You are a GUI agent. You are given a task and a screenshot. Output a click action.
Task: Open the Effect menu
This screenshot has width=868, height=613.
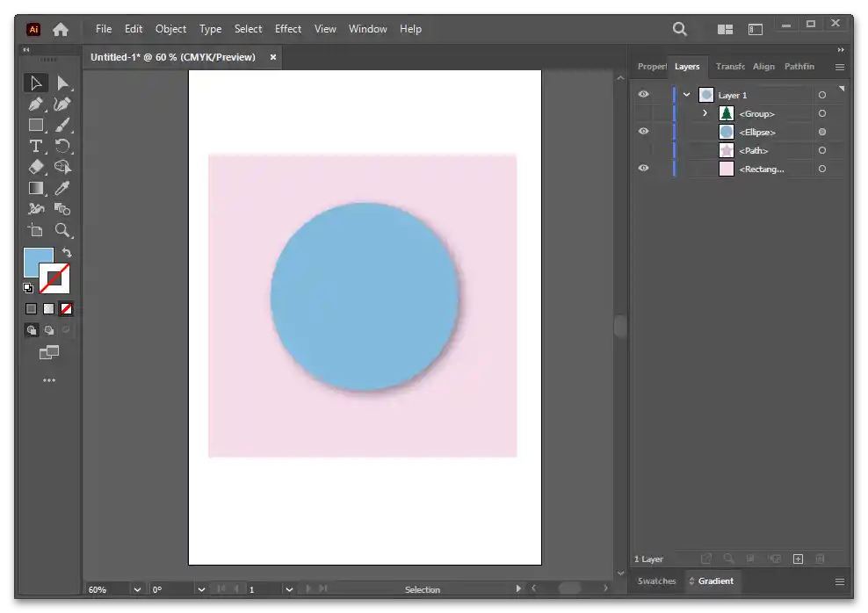click(288, 29)
